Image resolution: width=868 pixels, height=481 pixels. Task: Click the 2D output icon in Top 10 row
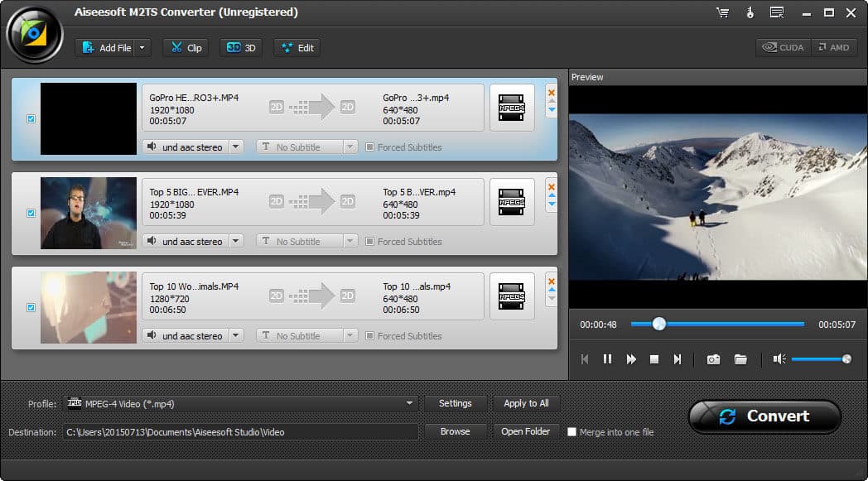point(348,296)
